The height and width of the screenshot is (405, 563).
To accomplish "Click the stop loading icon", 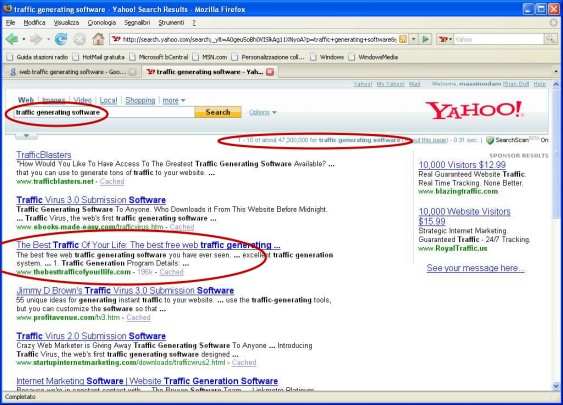I will 79,39.
